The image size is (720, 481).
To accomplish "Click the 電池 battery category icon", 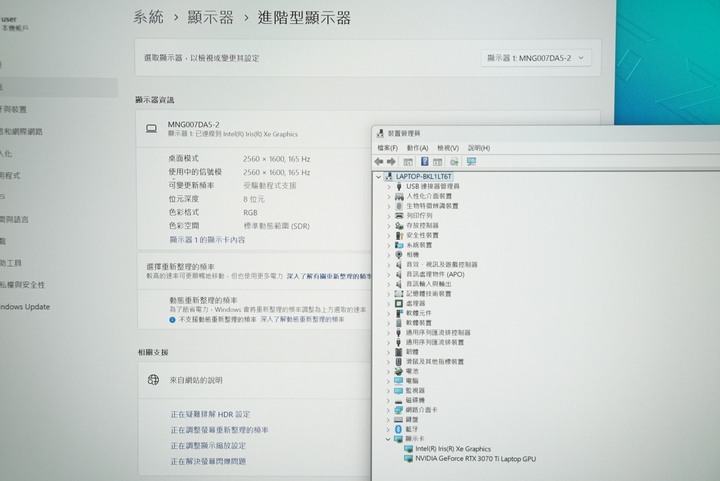I will click(399, 370).
